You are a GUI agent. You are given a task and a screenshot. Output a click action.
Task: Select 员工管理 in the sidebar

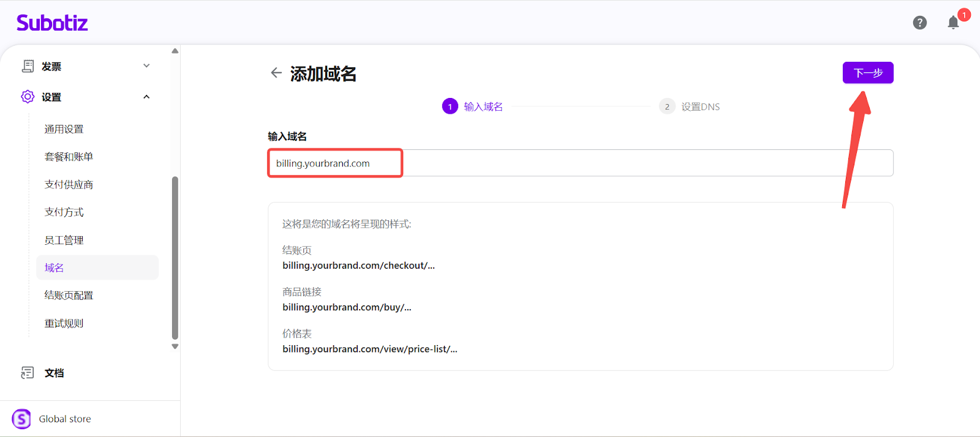pyautogui.click(x=64, y=240)
